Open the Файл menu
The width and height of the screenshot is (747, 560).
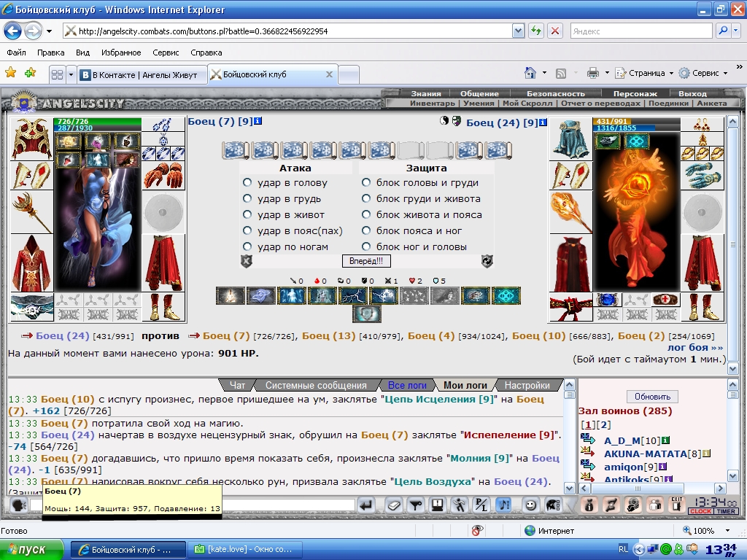point(16,52)
